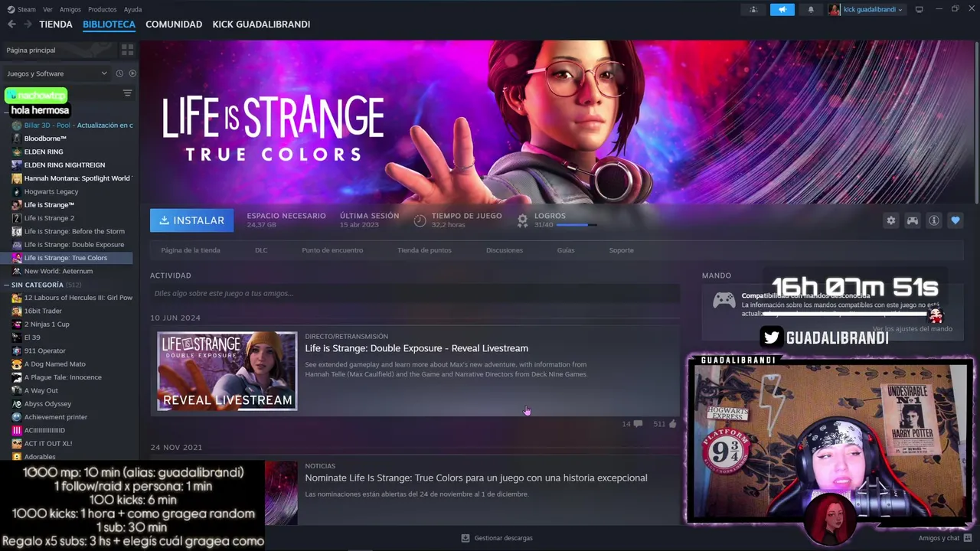
Task: Select Abyss Odyssey in library list
Action: 47,404
